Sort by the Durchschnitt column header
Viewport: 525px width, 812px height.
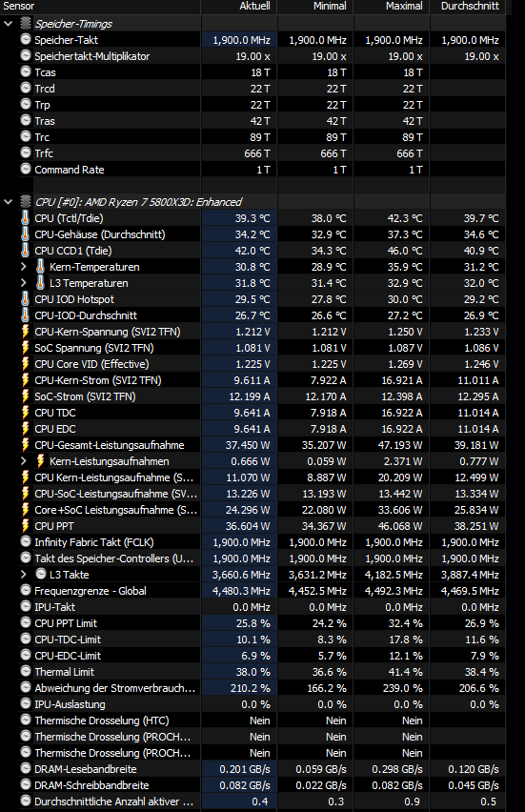(x=468, y=7)
